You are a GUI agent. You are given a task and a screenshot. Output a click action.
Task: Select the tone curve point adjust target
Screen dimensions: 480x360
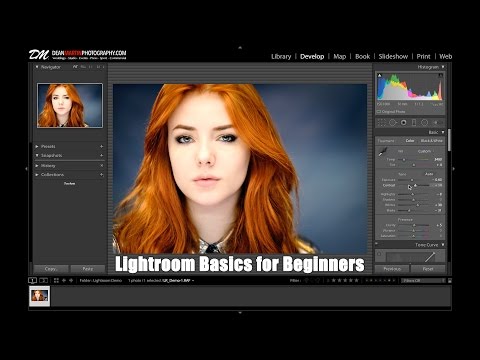click(x=379, y=254)
